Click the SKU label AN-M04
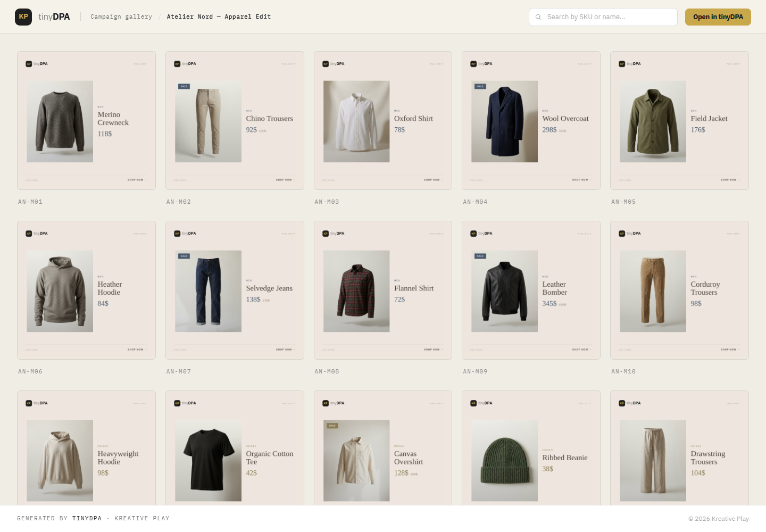The image size is (766, 532). 475,202
